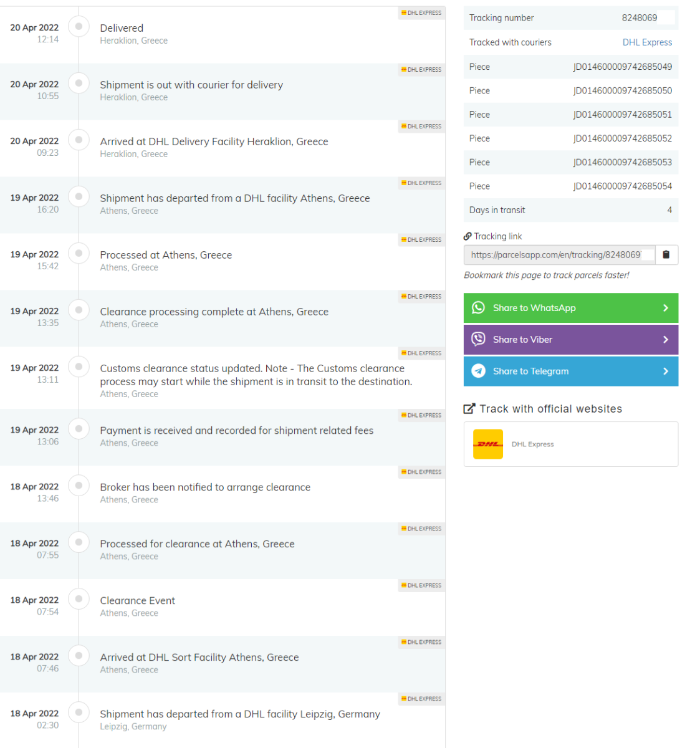This screenshot has height=748, width=700.
Task: Click DHL Express badge on Leipzig departure event
Action: 421,699
